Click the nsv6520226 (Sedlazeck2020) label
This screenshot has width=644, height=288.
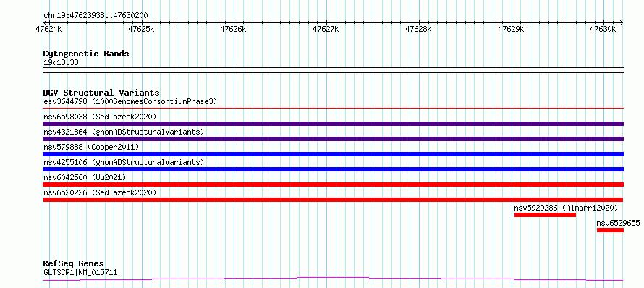[100, 192]
